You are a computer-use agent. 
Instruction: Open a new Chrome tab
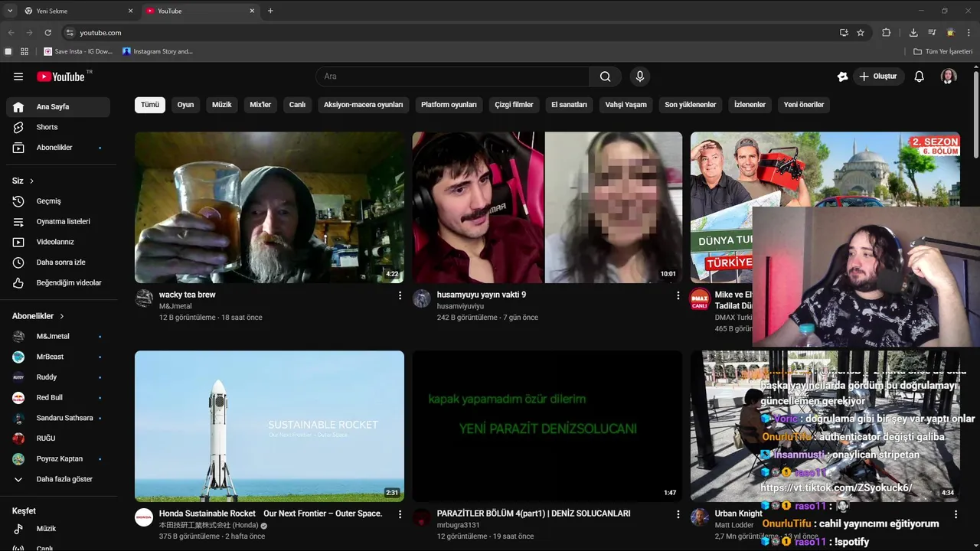pos(270,11)
